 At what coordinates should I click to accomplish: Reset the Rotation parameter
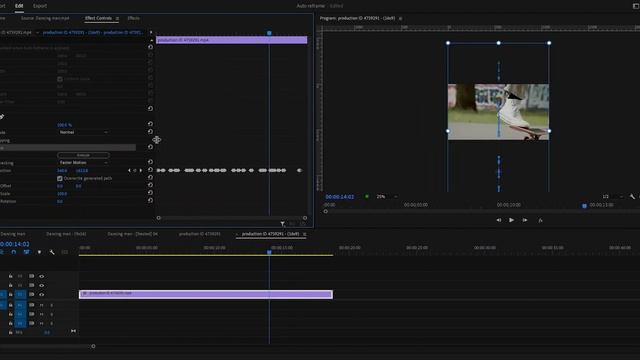click(150, 200)
